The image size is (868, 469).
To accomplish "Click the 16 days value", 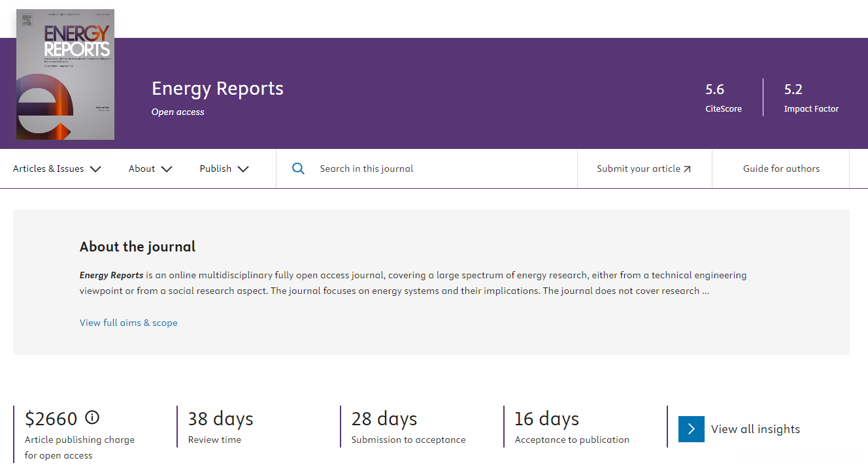I will point(547,419).
